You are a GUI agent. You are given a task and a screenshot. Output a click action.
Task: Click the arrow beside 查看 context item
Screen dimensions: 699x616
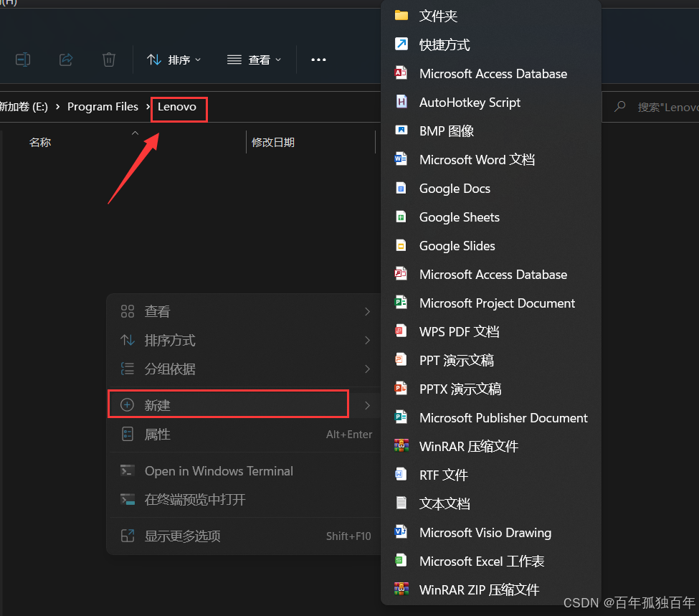[367, 311]
